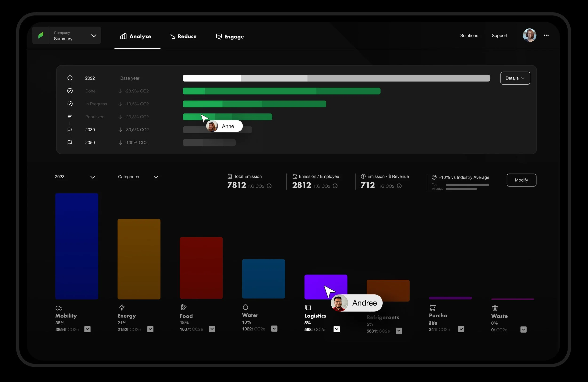Click the Energy lightning bolt icon
This screenshot has width=588, height=382.
(122, 307)
